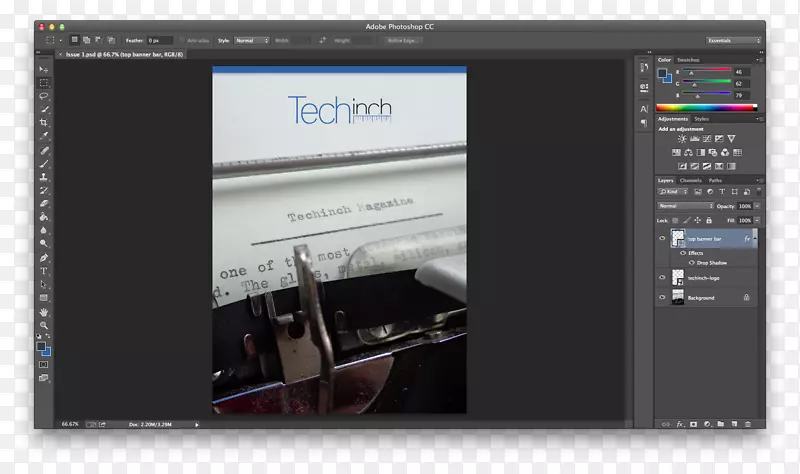This screenshot has height=474, width=800.
Task: Switch to the Swatches tab
Action: point(688,60)
